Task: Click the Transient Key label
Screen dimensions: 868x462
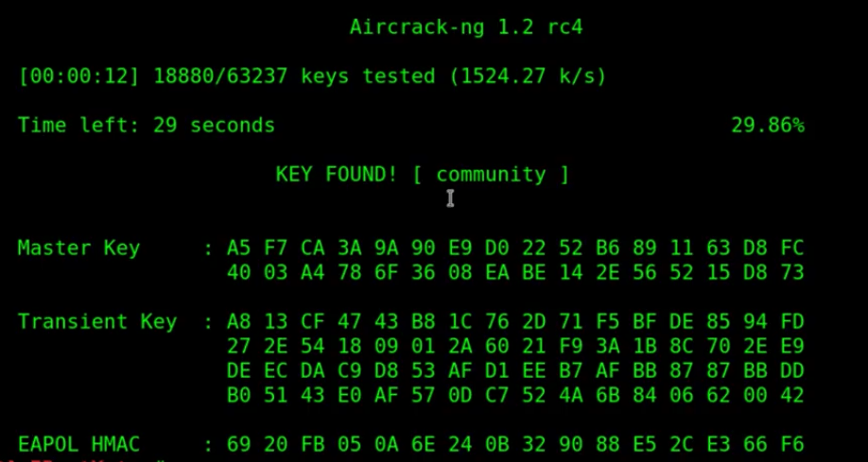Action: 96,321
